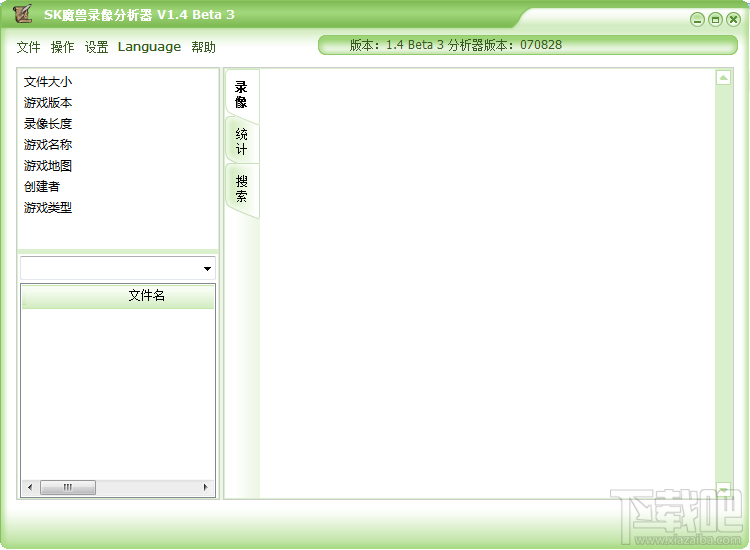Open the 帮助 menu
This screenshot has height=550, width=750.
click(203, 47)
